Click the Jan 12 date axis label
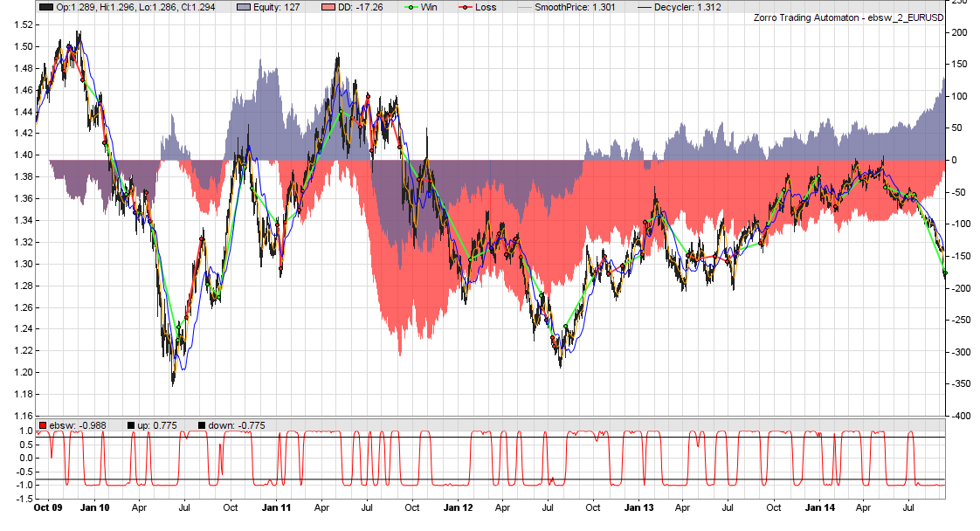Screen dimensions: 980x531 459,507
